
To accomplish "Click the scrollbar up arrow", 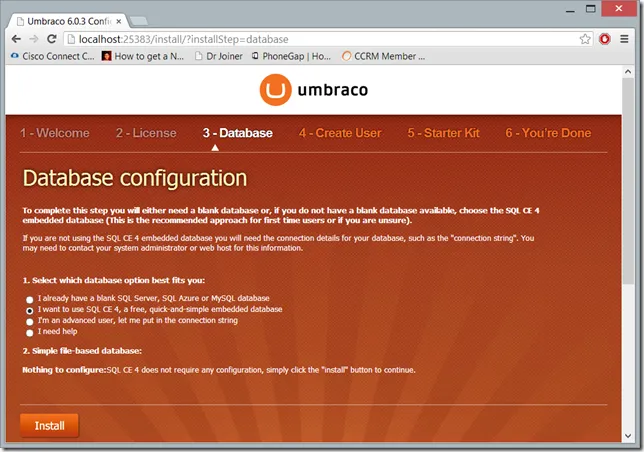I will point(628,72).
